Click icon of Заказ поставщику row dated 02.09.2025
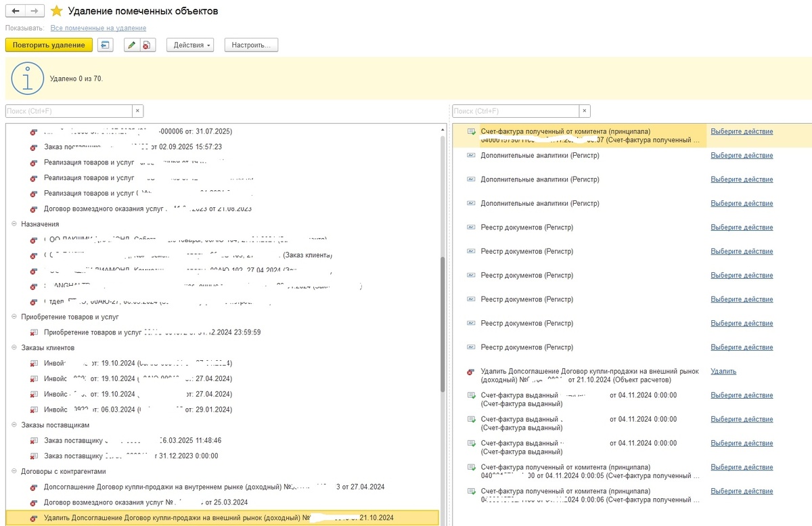Image resolution: width=812 pixels, height=526 pixels. [x=34, y=147]
